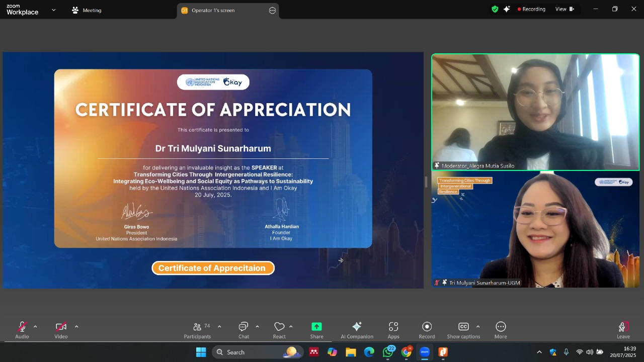The image size is (644, 362).
Task: Click the green encryption shield icon
Action: (495, 9)
